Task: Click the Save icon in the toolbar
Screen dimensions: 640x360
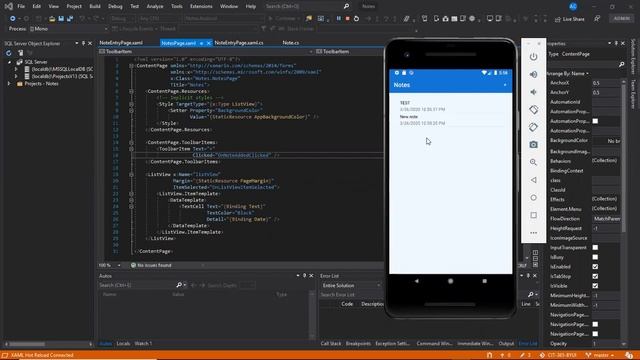Action: point(61,19)
